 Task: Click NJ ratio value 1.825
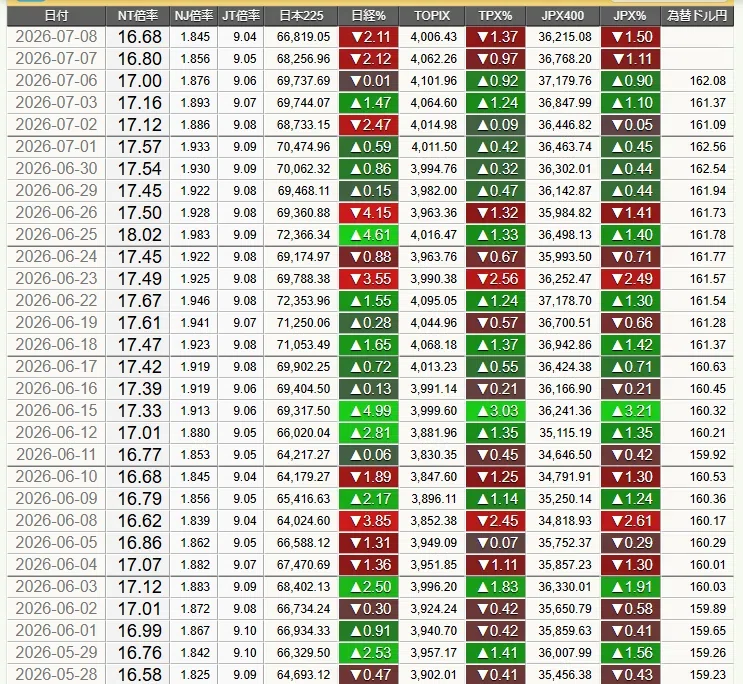pyautogui.click(x=195, y=674)
